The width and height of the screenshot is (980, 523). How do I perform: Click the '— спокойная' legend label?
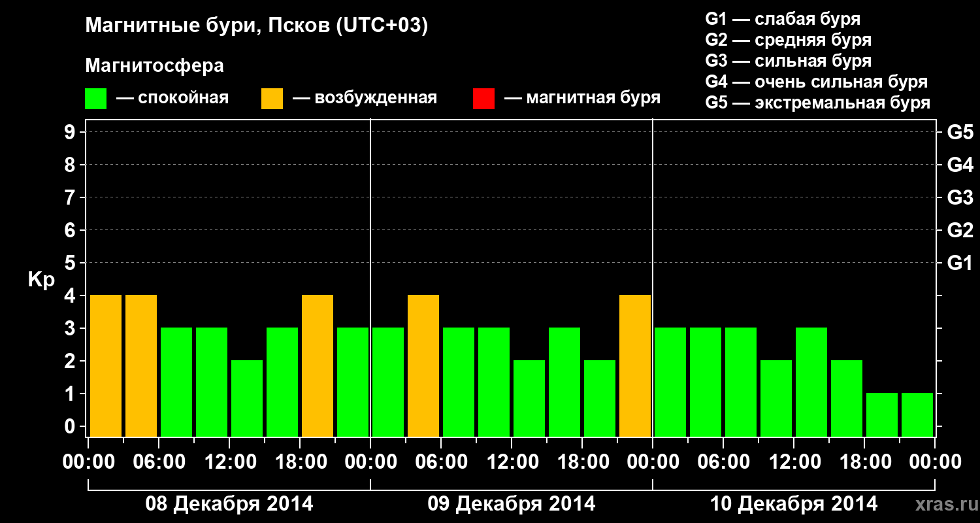coord(172,98)
